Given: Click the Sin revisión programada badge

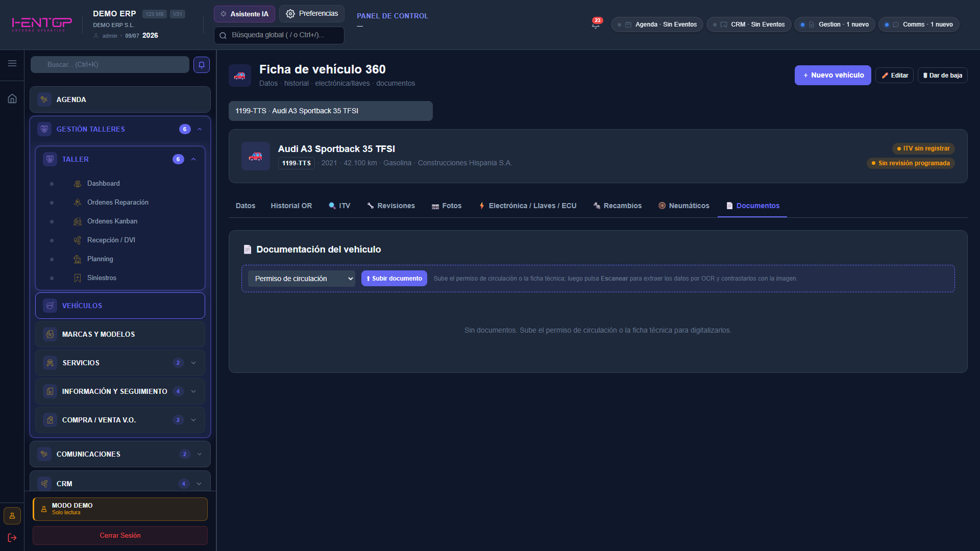Looking at the screenshot, I should click(911, 163).
